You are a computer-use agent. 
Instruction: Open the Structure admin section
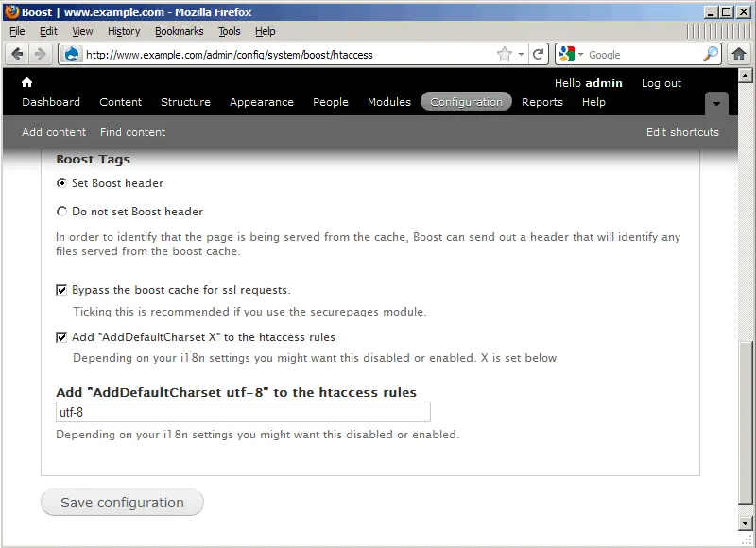[185, 102]
